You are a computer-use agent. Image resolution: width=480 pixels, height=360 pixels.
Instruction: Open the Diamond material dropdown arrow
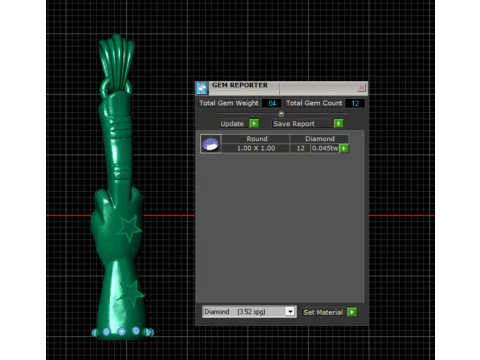point(290,312)
